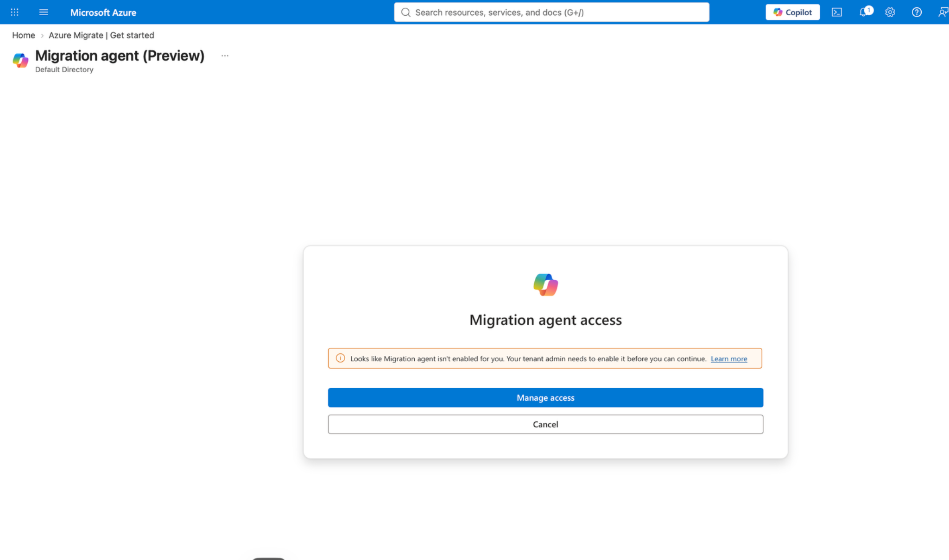Image resolution: width=949 pixels, height=560 pixels.
Task: Select the 'Default Directory' subtitle text
Action: (x=64, y=69)
